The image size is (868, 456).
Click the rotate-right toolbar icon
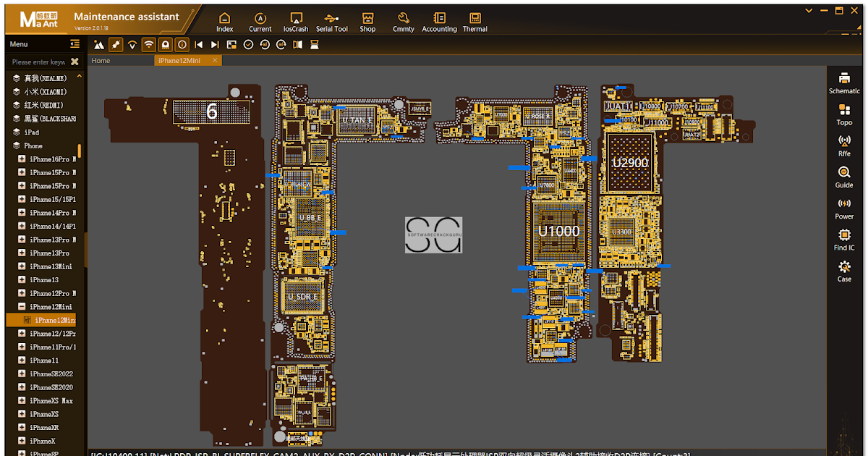click(x=281, y=44)
